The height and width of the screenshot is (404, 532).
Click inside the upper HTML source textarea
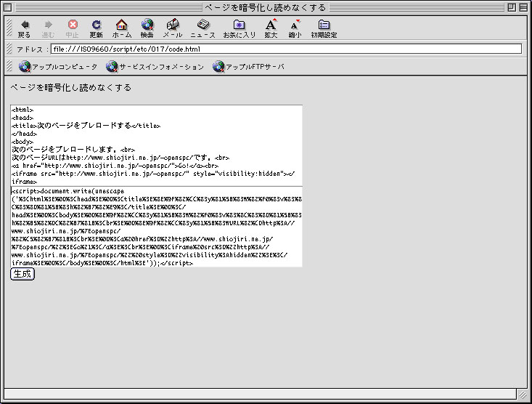[x=157, y=145]
